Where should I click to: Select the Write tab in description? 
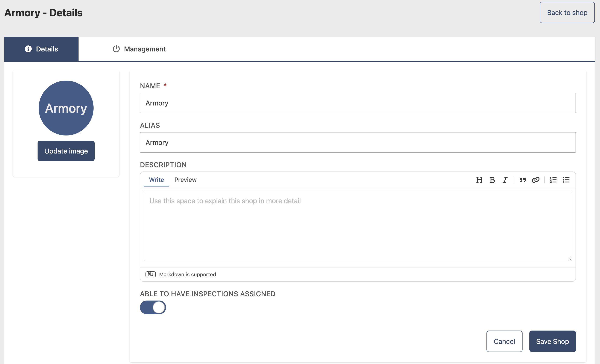(156, 180)
